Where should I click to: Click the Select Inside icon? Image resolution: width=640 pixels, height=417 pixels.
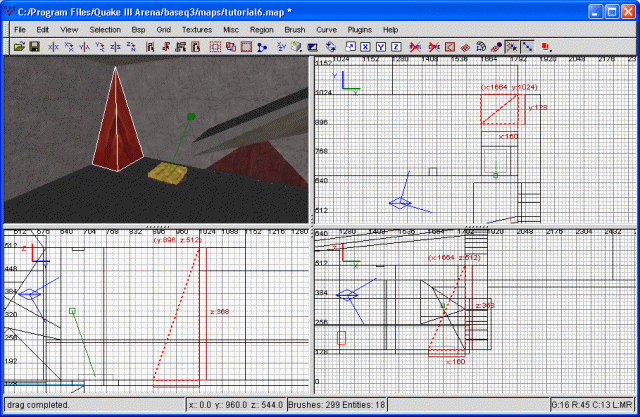196,47
